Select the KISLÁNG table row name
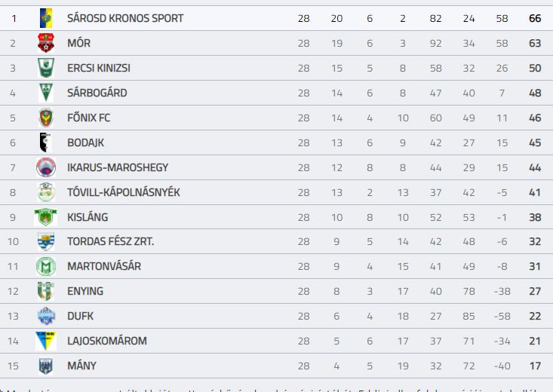This screenshot has width=553, height=392. [x=88, y=217]
